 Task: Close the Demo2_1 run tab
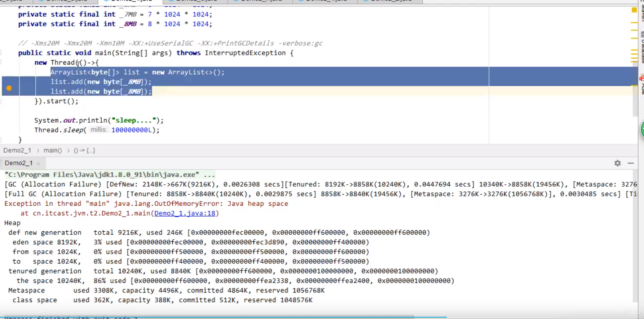(x=38, y=163)
